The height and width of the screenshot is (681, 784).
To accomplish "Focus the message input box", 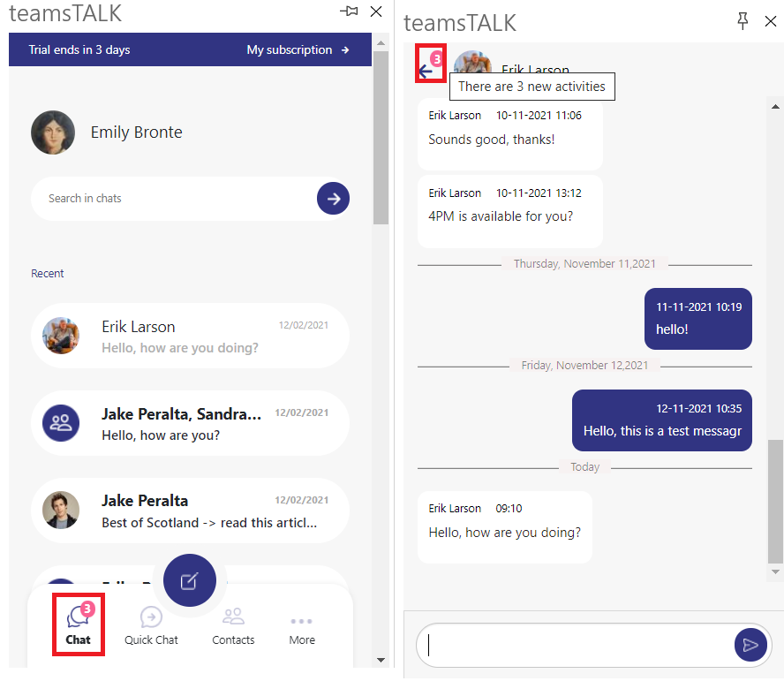I will [575, 645].
